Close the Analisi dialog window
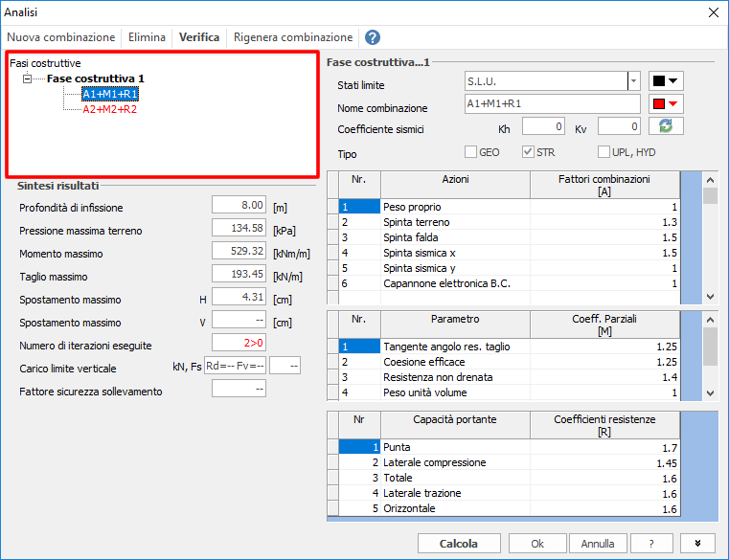Screen dimensions: 729x560 coord(712,11)
